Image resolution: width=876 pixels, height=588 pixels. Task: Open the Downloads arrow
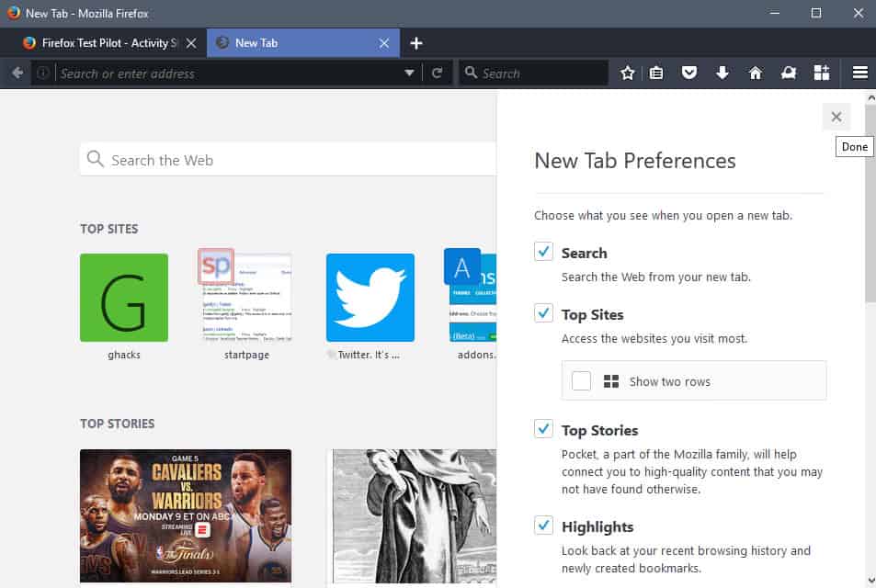tap(722, 73)
